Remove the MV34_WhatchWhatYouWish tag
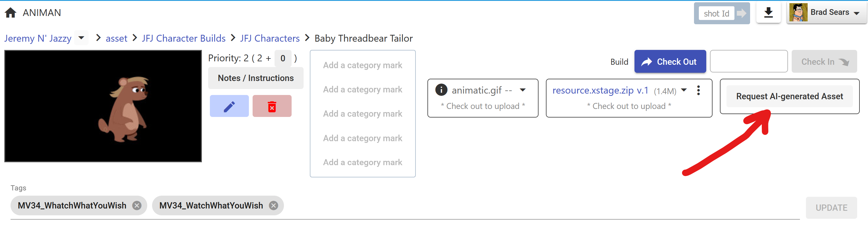 coord(137,206)
